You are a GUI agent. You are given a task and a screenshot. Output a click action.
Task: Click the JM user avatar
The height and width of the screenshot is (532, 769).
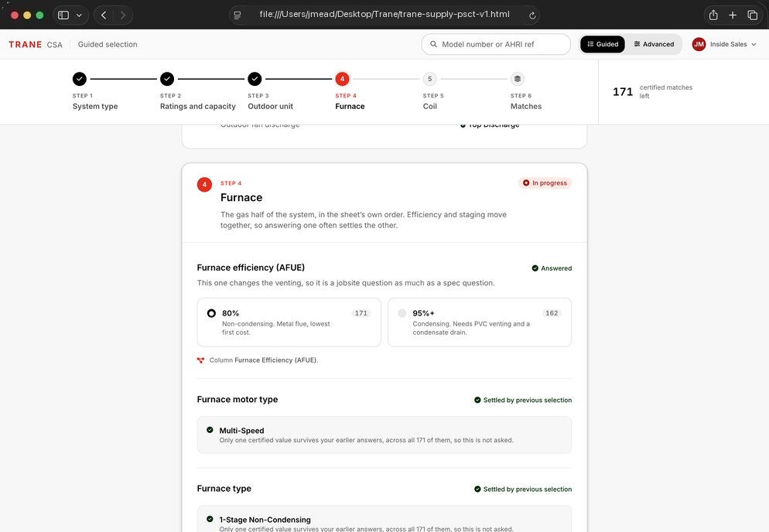click(x=699, y=44)
